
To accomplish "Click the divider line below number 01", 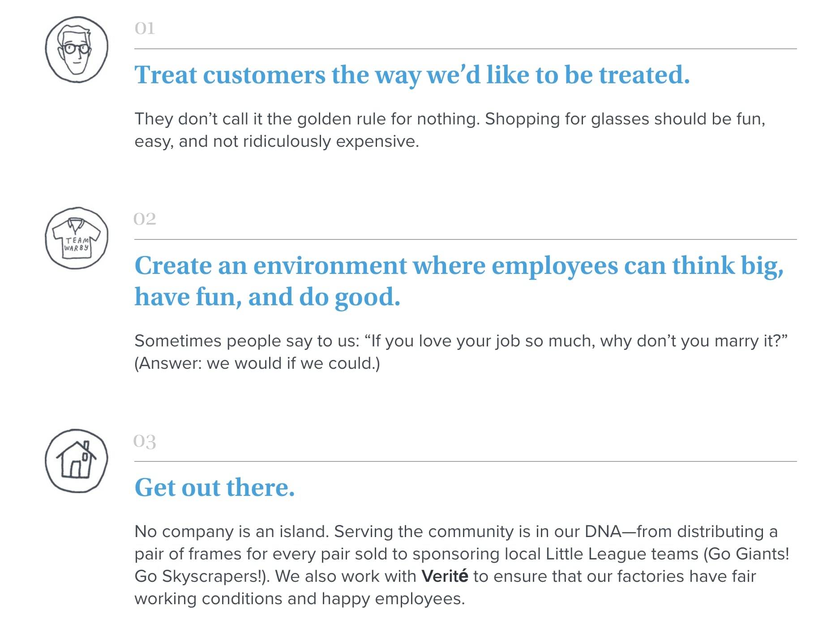I will click(x=466, y=49).
